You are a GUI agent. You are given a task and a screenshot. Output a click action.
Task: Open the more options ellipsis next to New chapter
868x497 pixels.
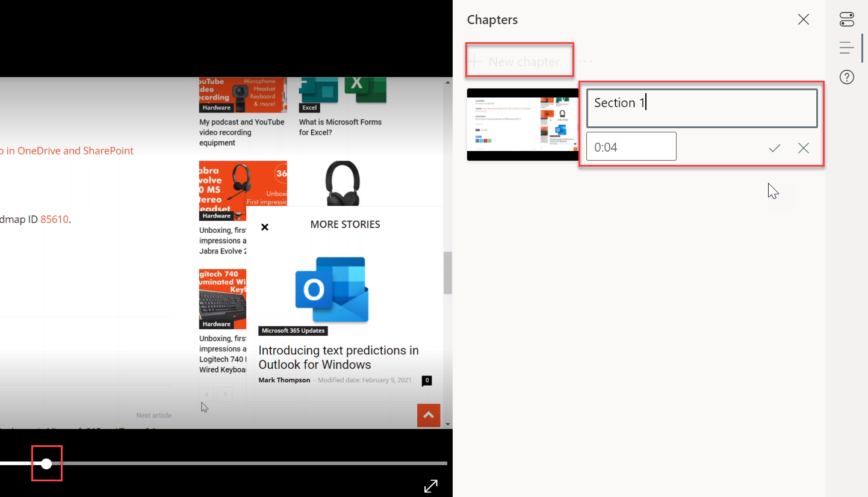pos(585,61)
